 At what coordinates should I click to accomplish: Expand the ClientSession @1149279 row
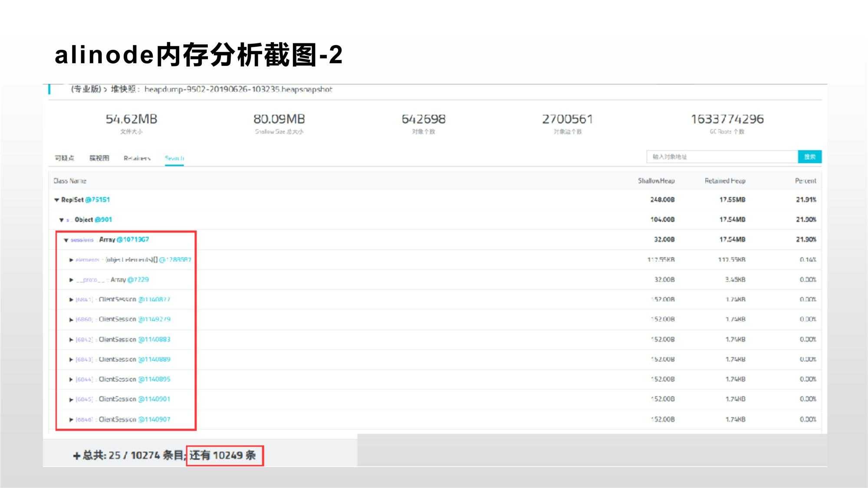click(x=71, y=320)
